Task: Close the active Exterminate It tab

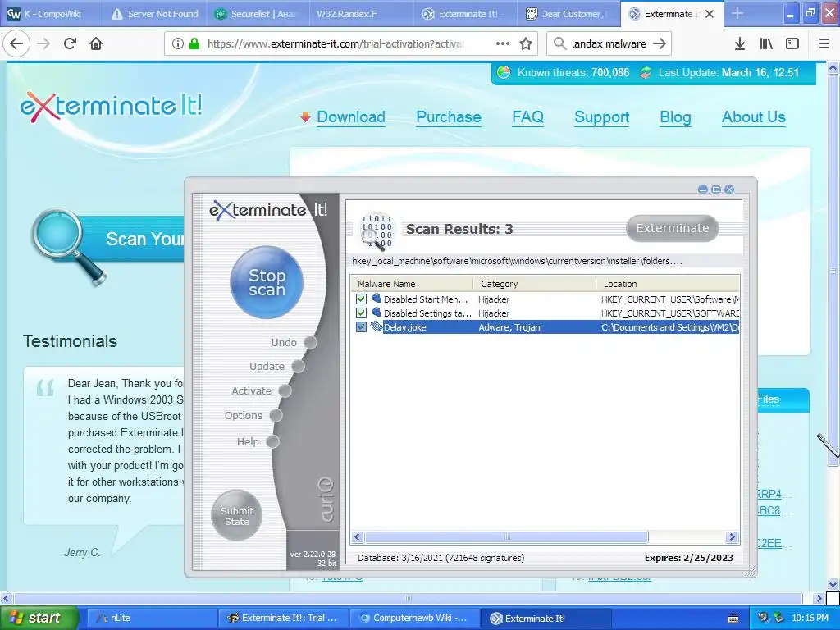Action: point(710,14)
